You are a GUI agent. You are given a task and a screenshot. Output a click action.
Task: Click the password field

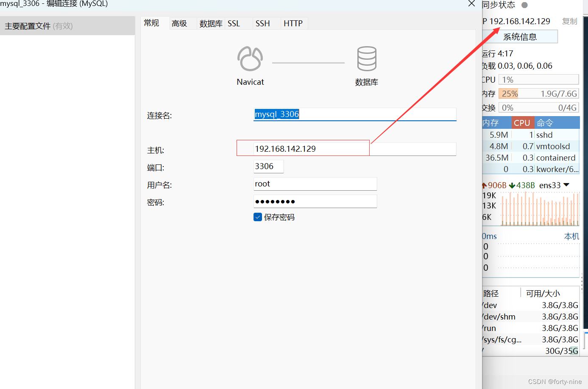click(x=315, y=201)
